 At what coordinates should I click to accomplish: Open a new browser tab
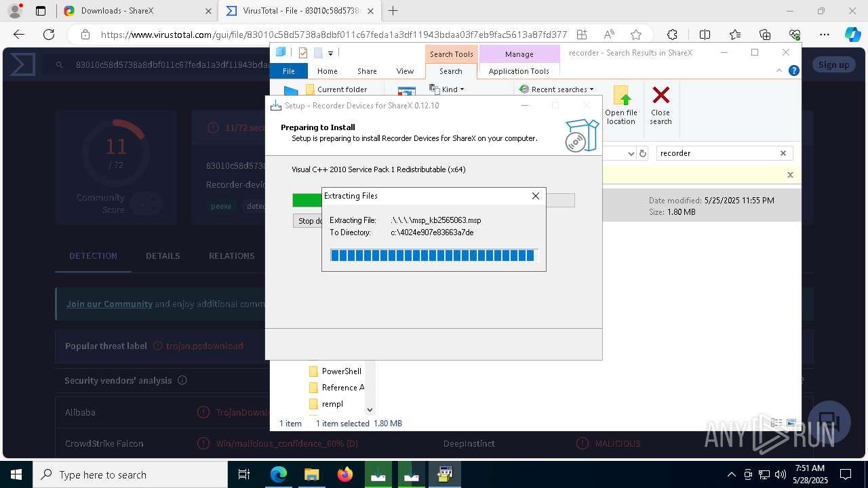click(393, 10)
